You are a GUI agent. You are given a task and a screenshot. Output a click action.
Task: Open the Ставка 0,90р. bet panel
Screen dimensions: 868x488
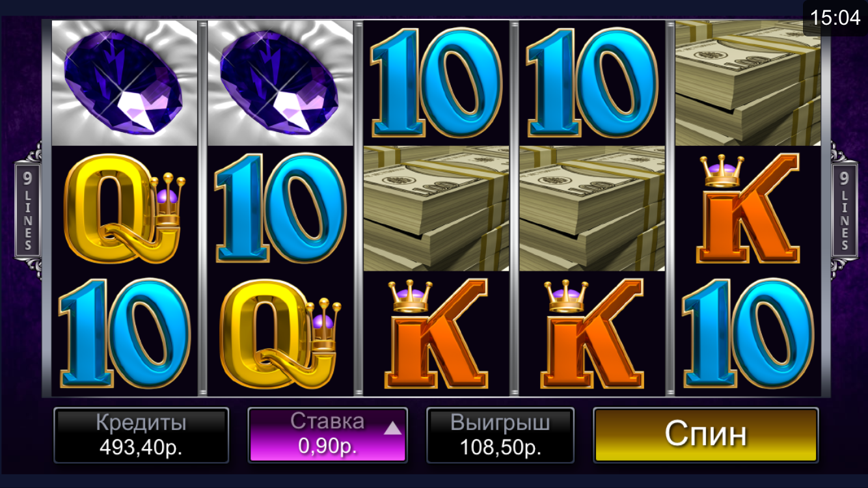tap(328, 435)
